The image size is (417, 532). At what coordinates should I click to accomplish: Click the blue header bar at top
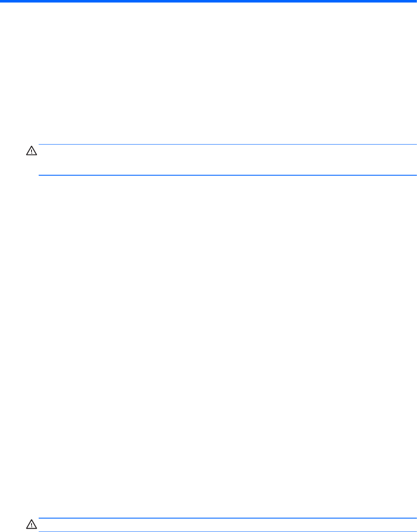(x=208, y=1)
